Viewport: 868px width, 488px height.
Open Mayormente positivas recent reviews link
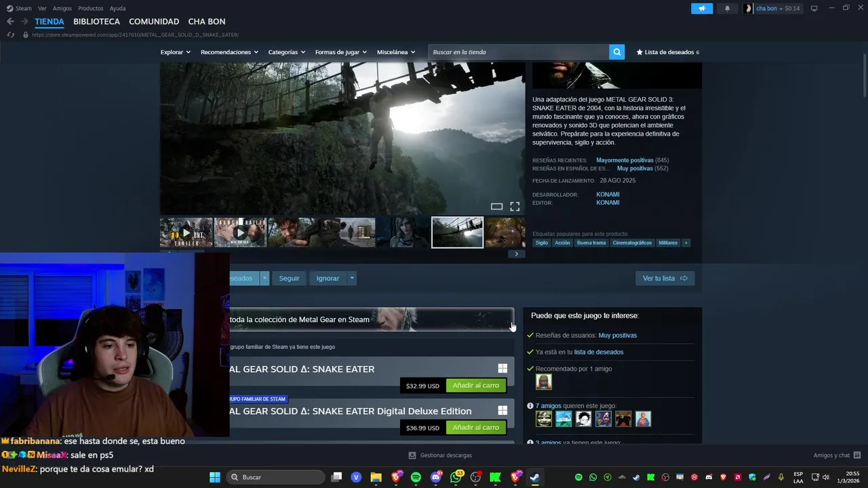625,161
